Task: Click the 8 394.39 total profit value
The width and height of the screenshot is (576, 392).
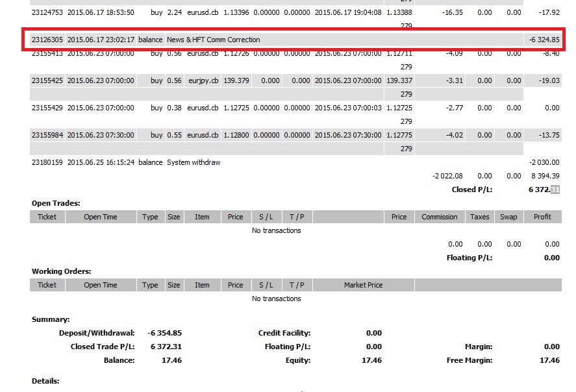Action: (545, 176)
